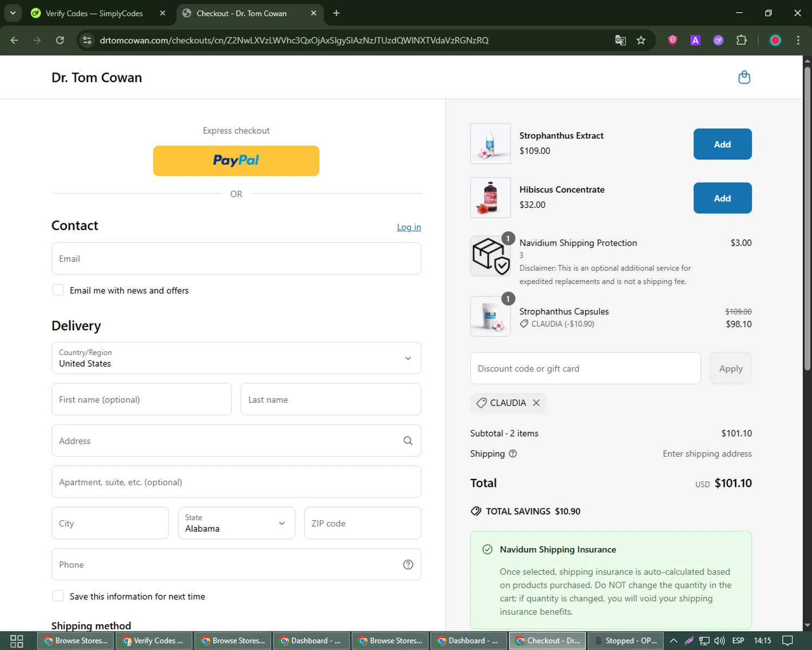The image size is (812, 650).
Task: Click the Strophanthus Capsules thumbnail
Action: (490, 316)
